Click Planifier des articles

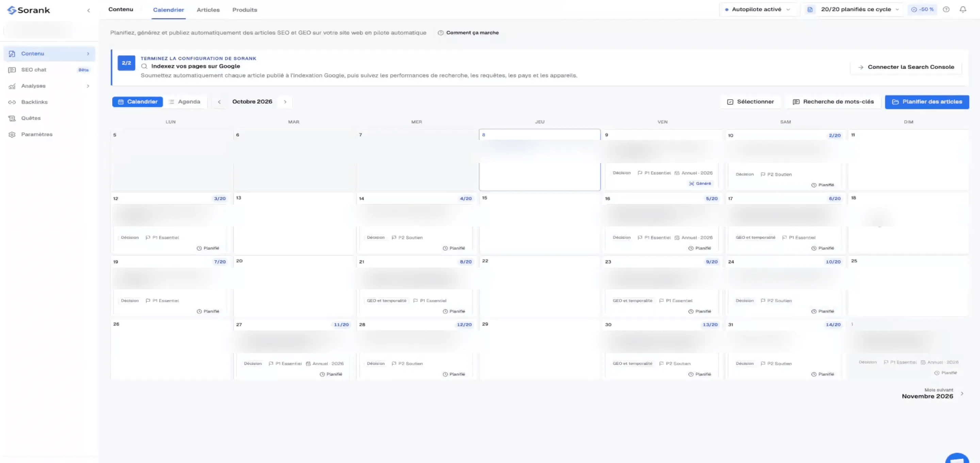coord(927,102)
